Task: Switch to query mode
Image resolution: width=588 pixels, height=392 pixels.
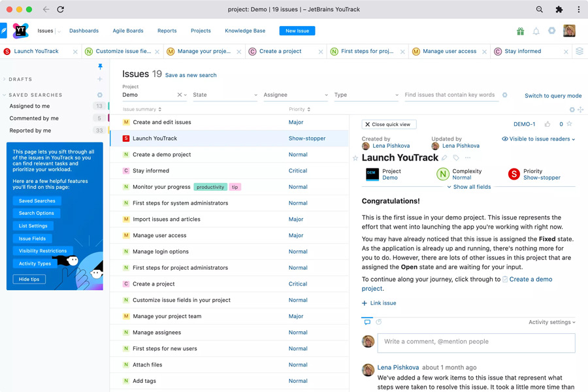Action: coord(553,95)
